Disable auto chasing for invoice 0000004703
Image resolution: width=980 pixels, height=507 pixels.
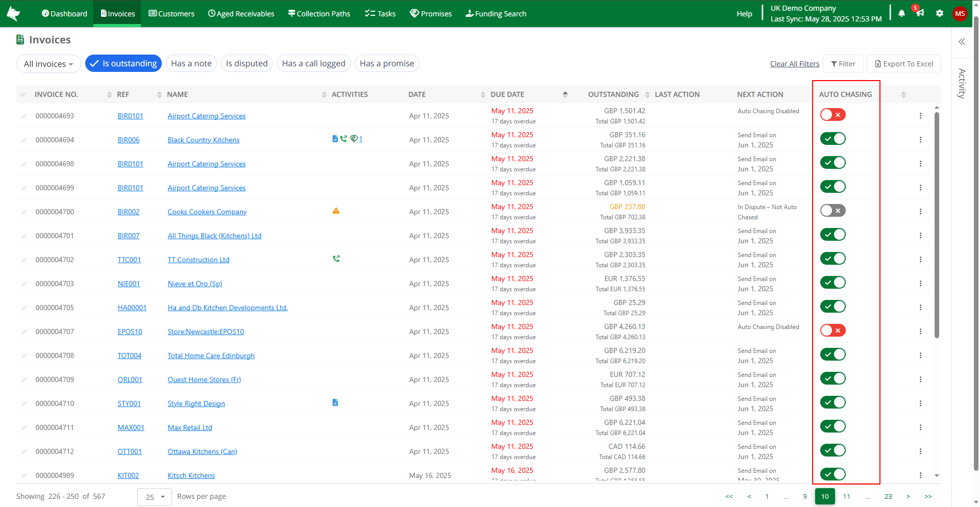tap(832, 283)
